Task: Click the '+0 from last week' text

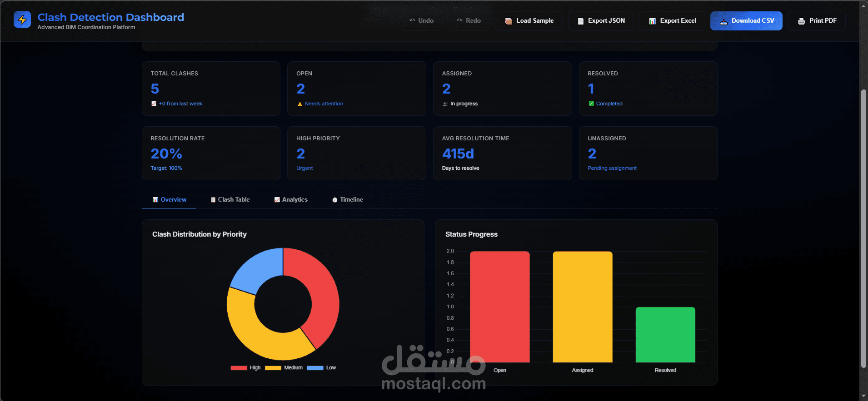Action: coord(180,104)
